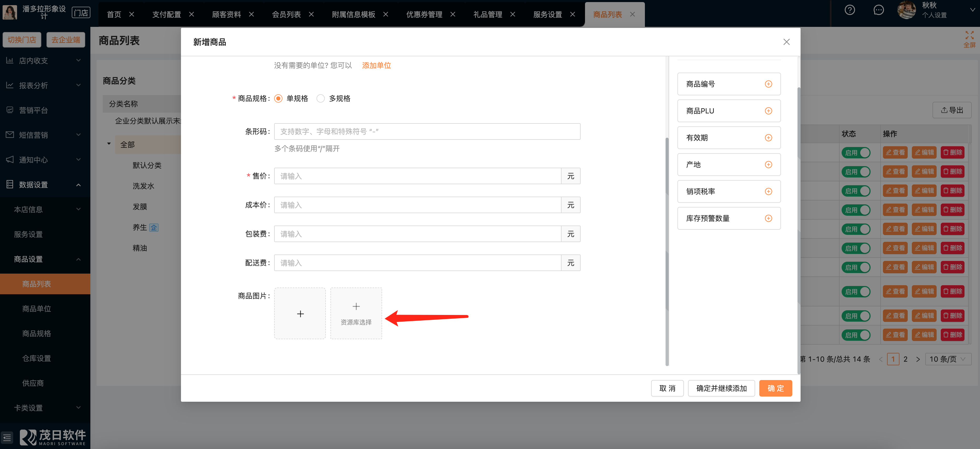Select the 多规格 radio option
The width and height of the screenshot is (980, 449).
[321, 99]
